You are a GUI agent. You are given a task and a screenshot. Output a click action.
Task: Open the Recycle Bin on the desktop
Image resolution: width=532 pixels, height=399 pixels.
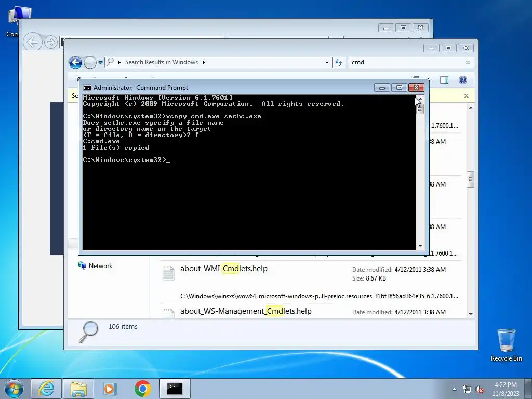tap(506, 345)
